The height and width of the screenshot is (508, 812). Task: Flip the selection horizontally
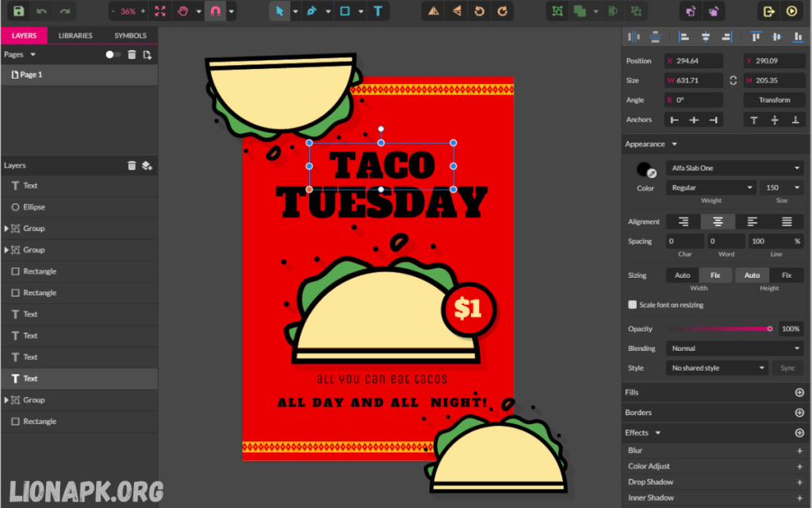tap(434, 11)
